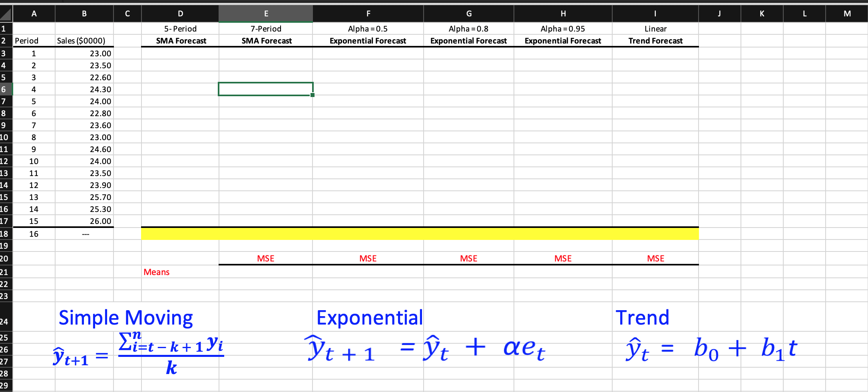Select row 18 header
This screenshot has height=392, width=868.
click(5, 234)
